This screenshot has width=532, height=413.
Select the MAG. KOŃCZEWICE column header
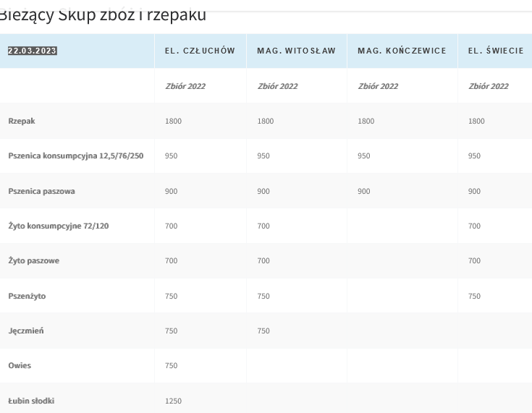tap(402, 51)
